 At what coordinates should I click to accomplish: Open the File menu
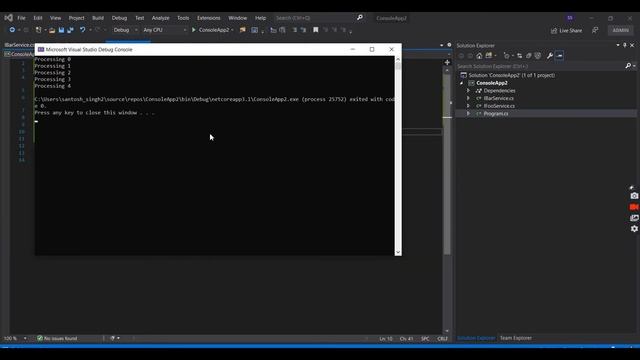point(21,18)
